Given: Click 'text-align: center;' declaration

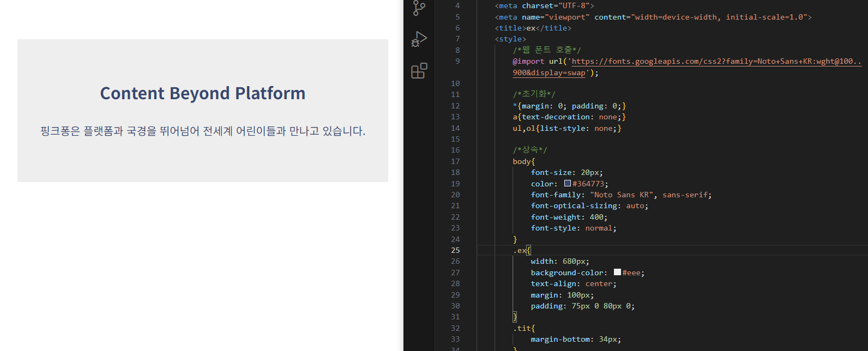Looking at the screenshot, I should pyautogui.click(x=574, y=283).
